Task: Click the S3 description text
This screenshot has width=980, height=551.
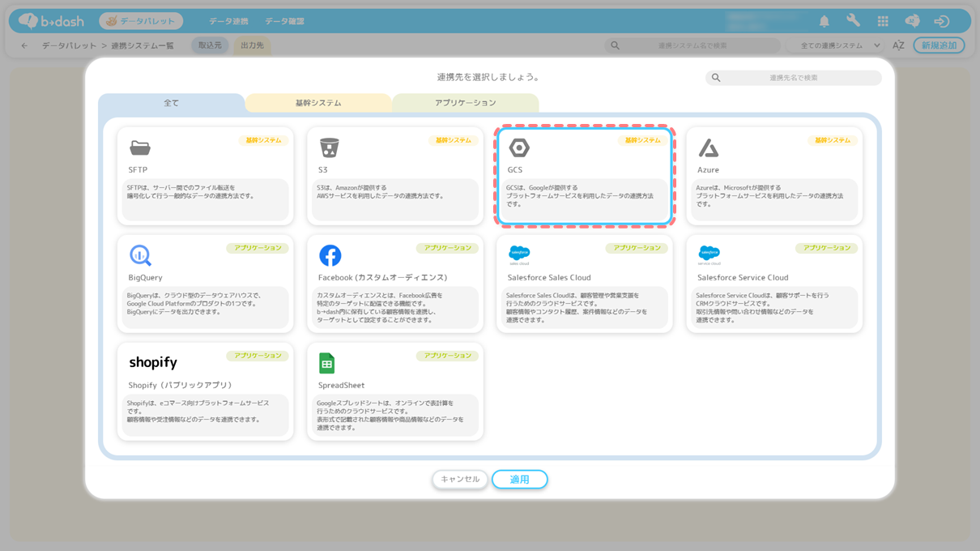Action: point(381,192)
